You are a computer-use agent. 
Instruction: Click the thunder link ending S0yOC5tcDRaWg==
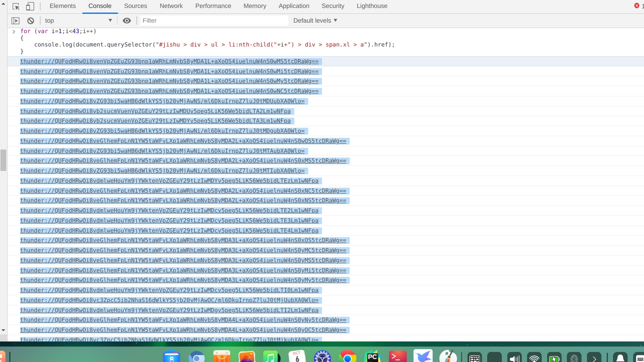point(183,330)
